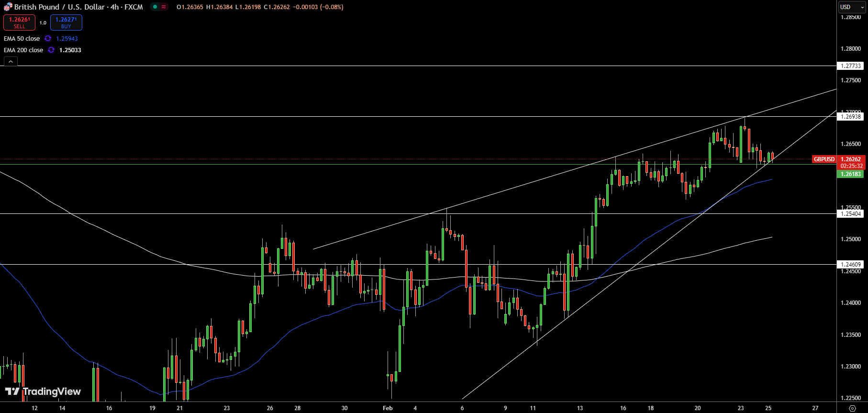This screenshot has width=868, height=413.
Task: Click the 1.25000 price axis tick
Action: click(x=851, y=239)
